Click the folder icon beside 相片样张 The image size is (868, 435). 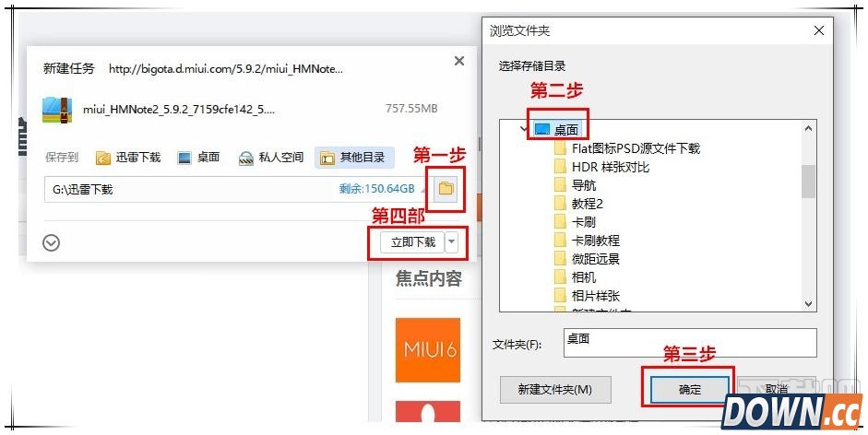560,296
